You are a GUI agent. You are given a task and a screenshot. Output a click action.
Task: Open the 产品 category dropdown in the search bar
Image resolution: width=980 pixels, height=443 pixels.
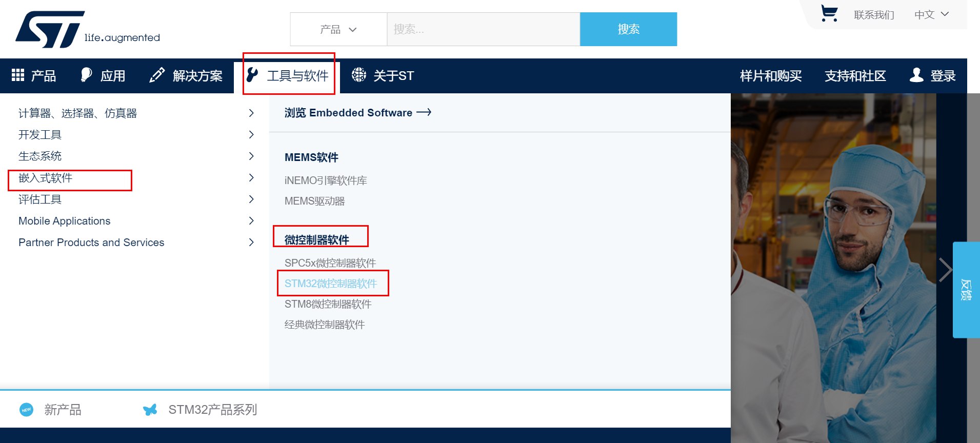[338, 29]
